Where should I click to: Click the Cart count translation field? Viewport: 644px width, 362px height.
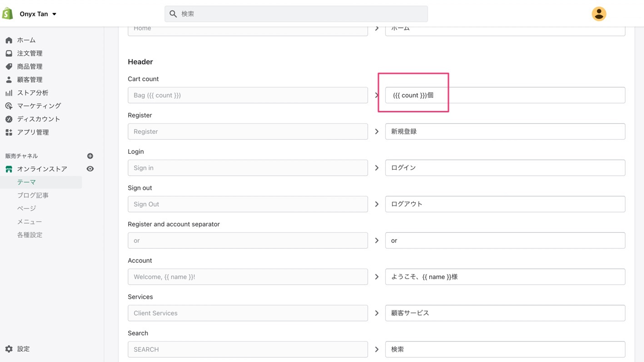tap(505, 95)
